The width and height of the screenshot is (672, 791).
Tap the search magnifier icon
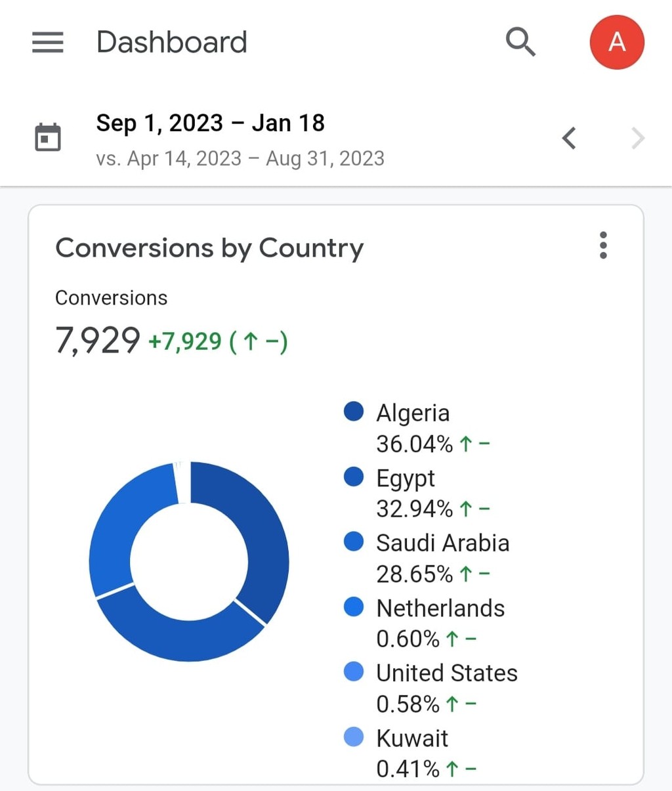tap(520, 42)
